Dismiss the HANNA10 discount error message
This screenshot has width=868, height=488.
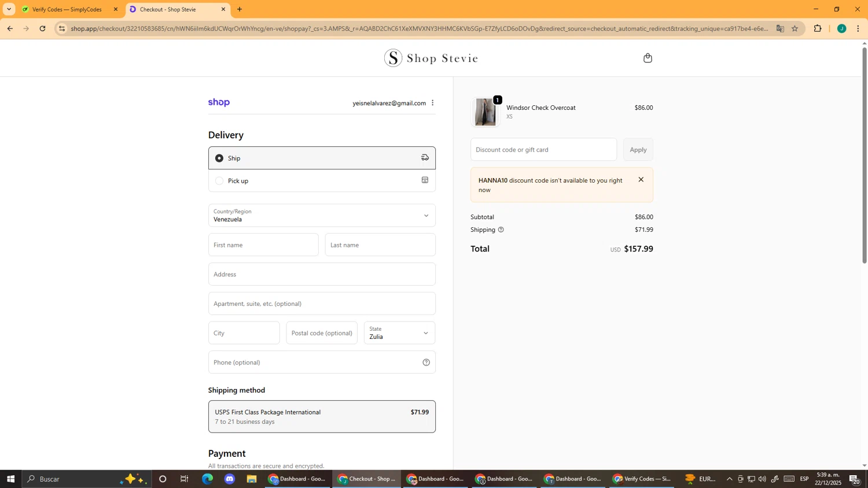point(641,180)
